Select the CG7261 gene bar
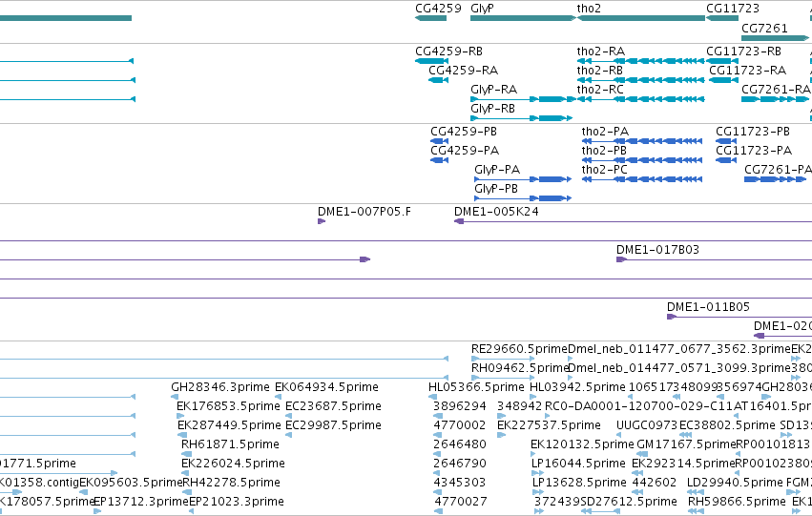Viewport: 812px width, 516px height. point(775,38)
